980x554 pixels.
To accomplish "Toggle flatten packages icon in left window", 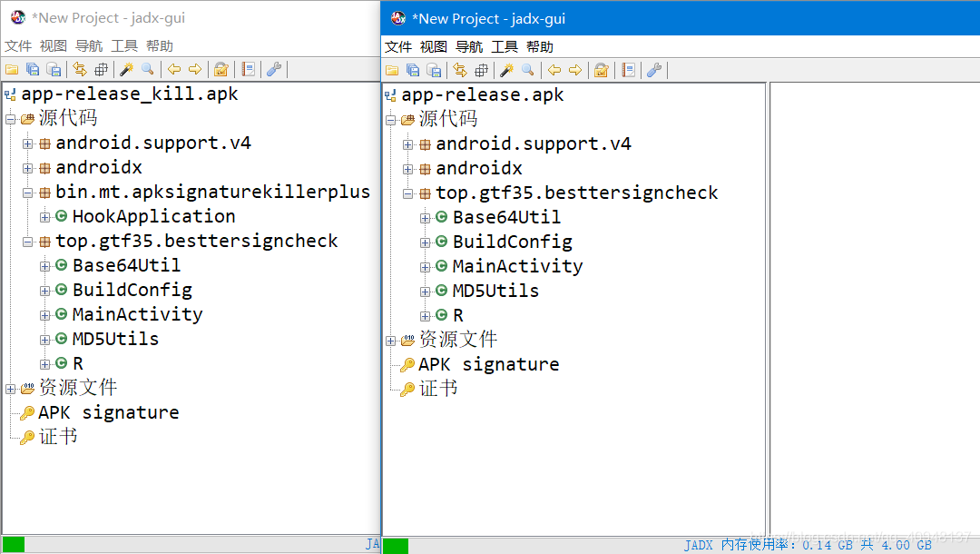I will [x=102, y=69].
